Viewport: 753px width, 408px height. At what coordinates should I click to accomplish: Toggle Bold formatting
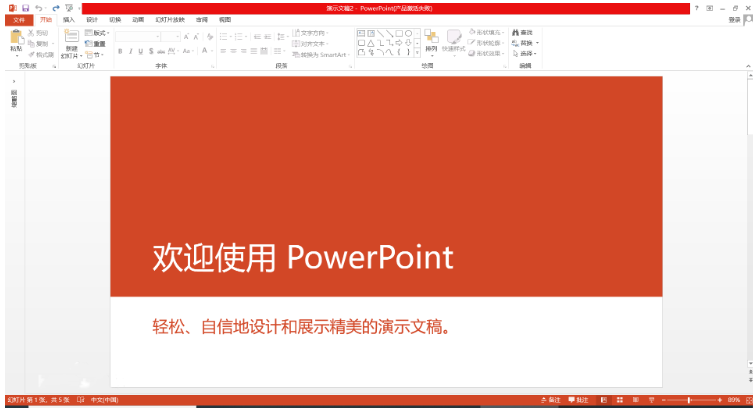[x=119, y=50]
